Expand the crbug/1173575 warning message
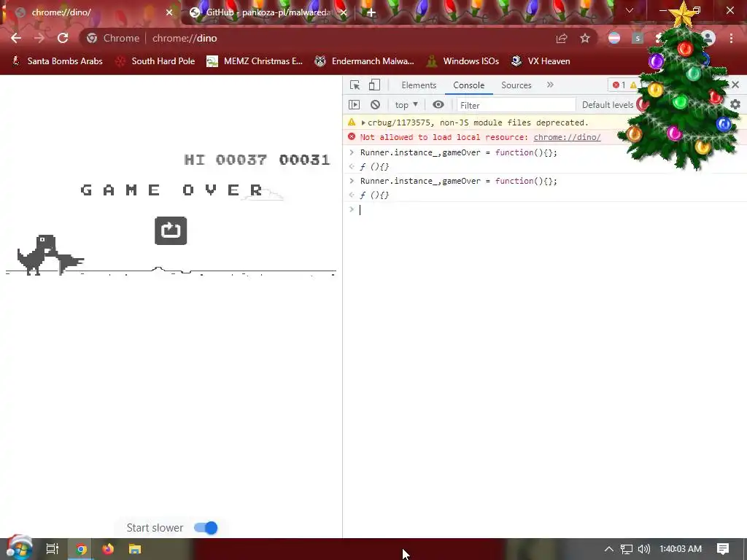This screenshot has width=747, height=560. (x=363, y=122)
